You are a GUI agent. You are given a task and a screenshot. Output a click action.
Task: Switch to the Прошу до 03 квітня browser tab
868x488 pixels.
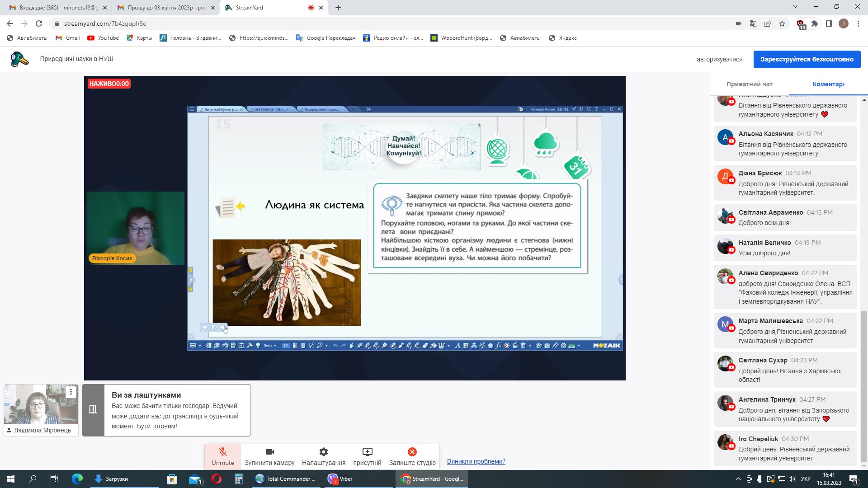tap(165, 8)
